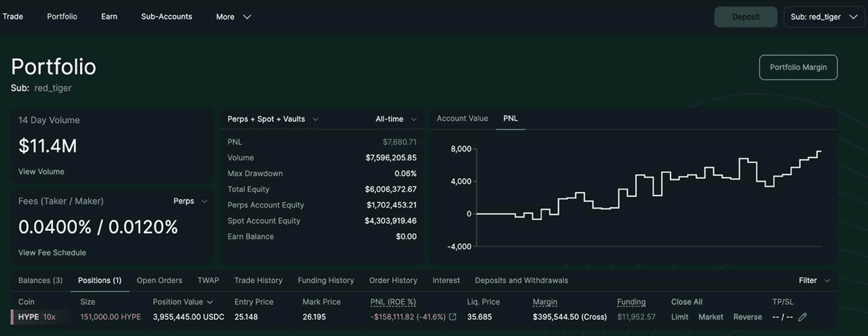Open the Open Orders tab
868x336 pixels.
(x=159, y=280)
